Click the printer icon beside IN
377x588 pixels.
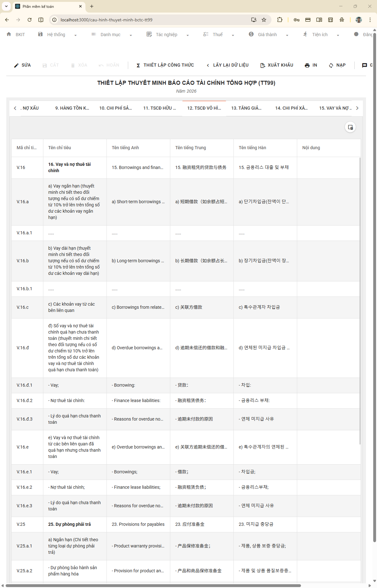(x=307, y=65)
